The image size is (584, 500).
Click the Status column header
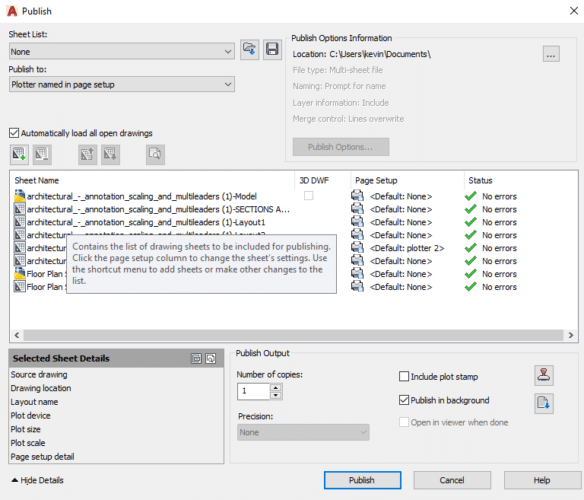(x=480, y=180)
